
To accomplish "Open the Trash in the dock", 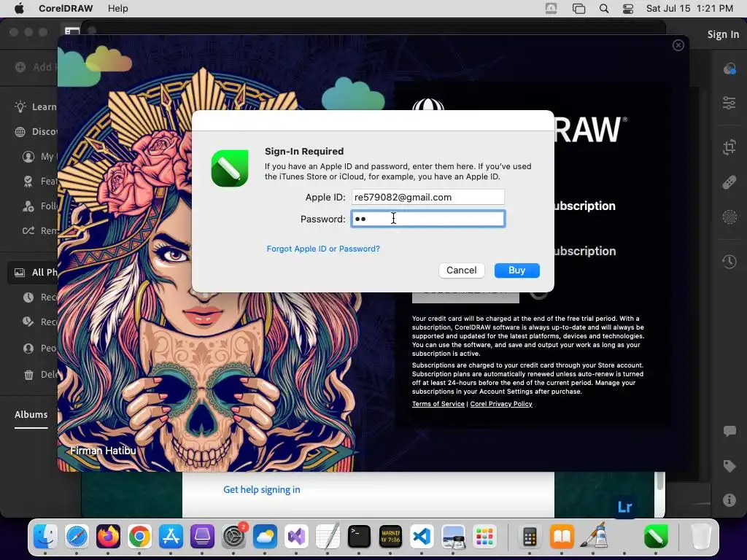I will [x=700, y=537].
